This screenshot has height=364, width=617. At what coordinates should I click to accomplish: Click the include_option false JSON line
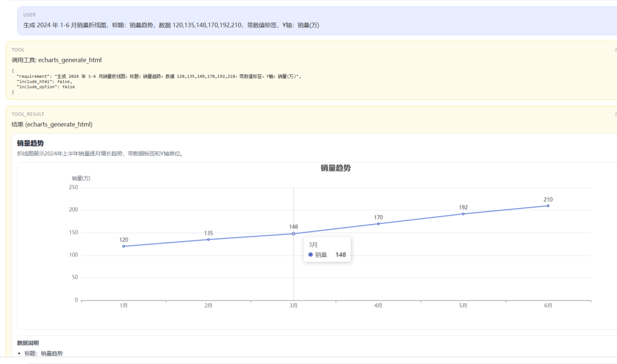pyautogui.click(x=46, y=87)
